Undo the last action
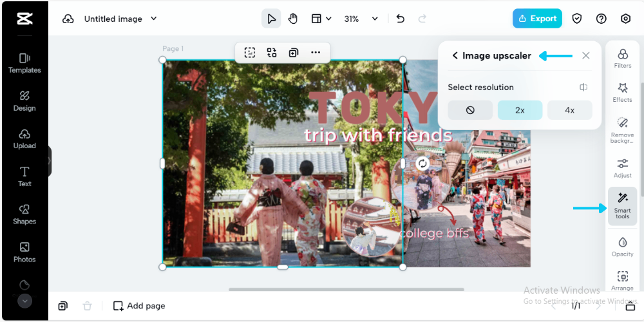 click(401, 19)
